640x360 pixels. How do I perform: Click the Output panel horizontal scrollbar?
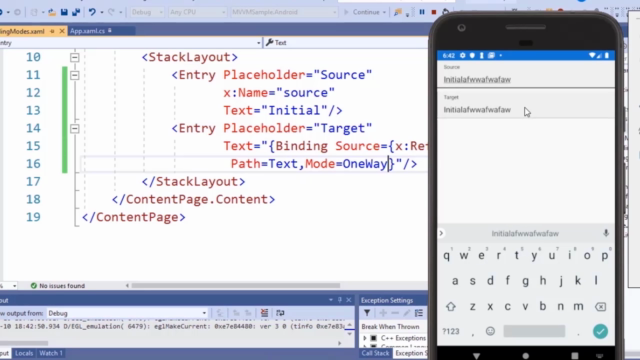pos(24,343)
